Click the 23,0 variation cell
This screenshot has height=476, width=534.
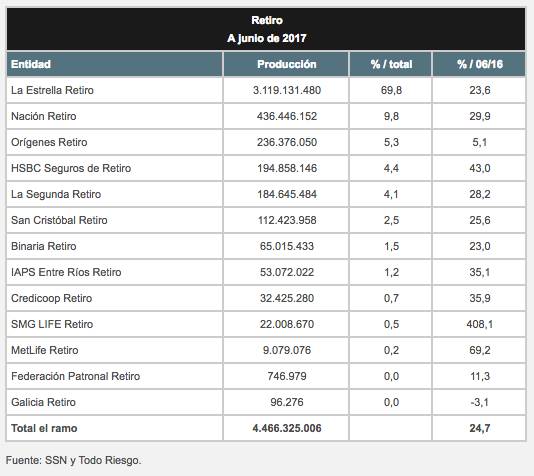coord(479,246)
